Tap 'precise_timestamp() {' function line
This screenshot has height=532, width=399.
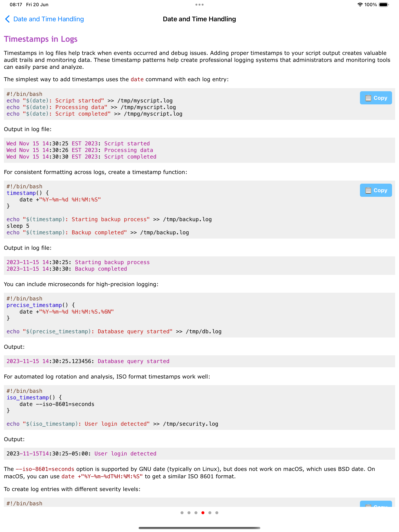click(x=41, y=305)
